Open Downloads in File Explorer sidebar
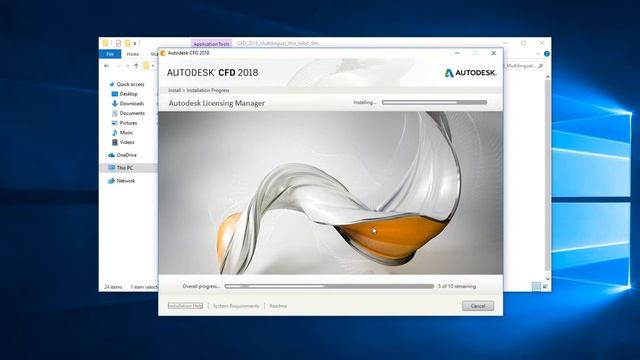The height and width of the screenshot is (360, 640). pos(131,104)
